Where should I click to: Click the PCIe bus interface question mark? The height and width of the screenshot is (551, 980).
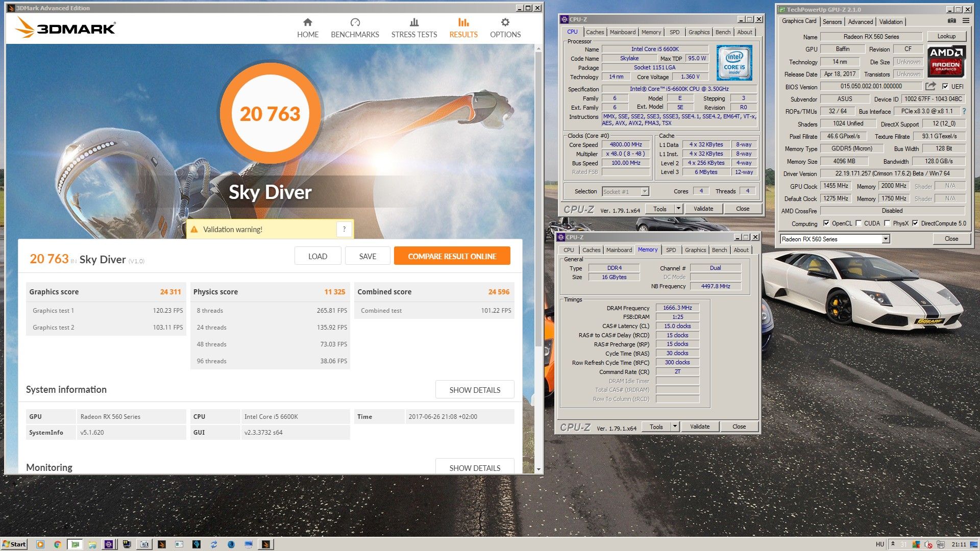pos(964,111)
